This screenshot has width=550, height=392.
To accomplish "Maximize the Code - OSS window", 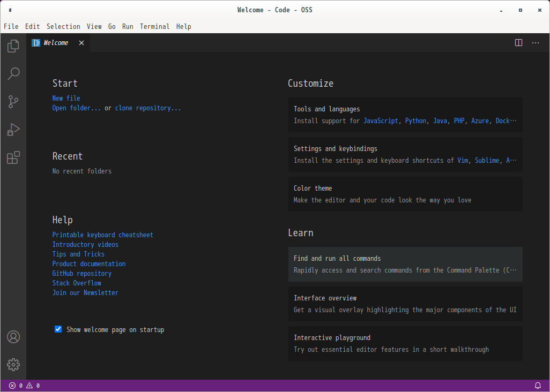I will 521,10.
